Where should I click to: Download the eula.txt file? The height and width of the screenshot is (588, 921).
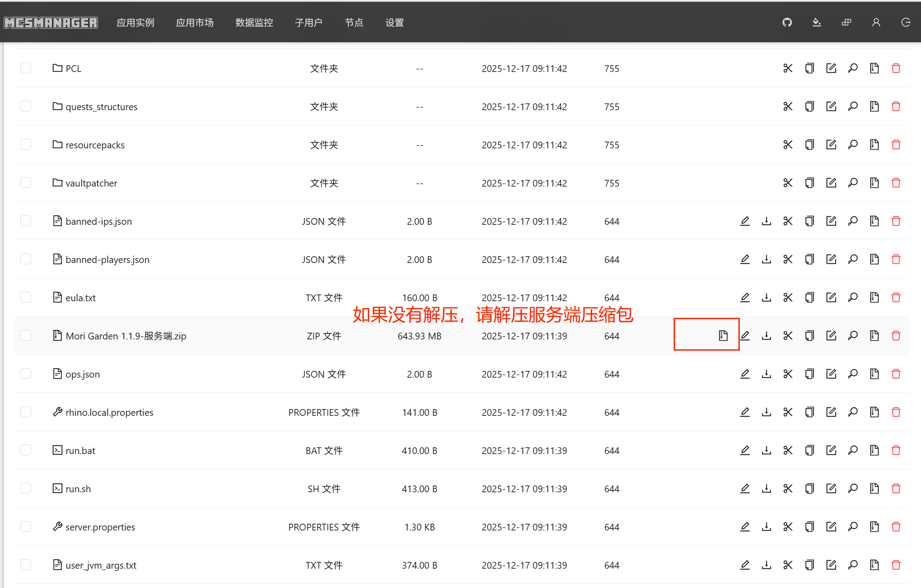[x=766, y=298]
